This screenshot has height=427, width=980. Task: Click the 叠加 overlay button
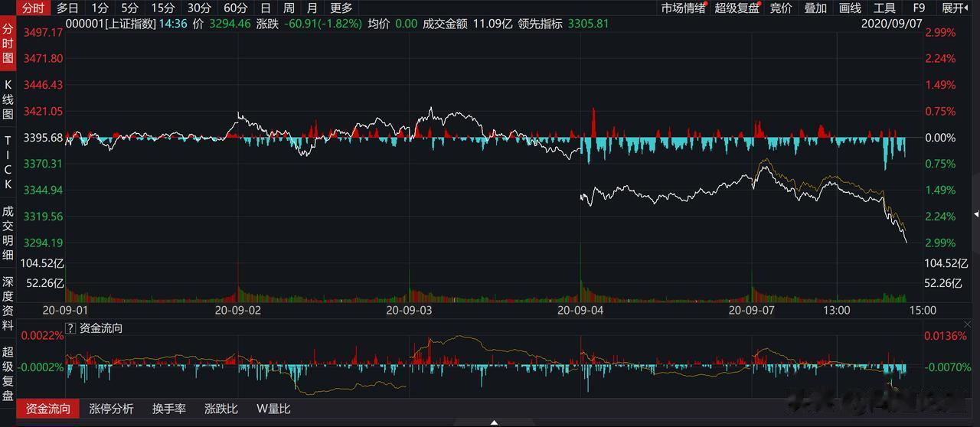[815, 8]
